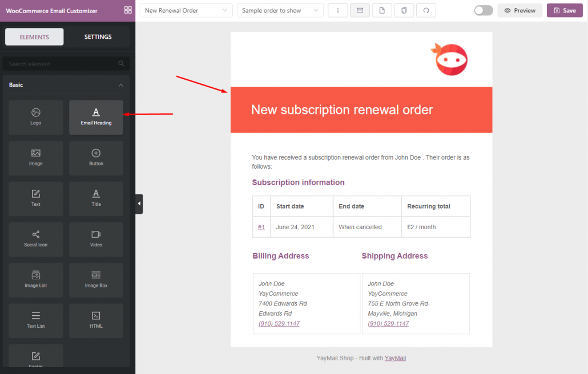The height and width of the screenshot is (374, 588).
Task: Add a Text element
Action: (x=36, y=199)
